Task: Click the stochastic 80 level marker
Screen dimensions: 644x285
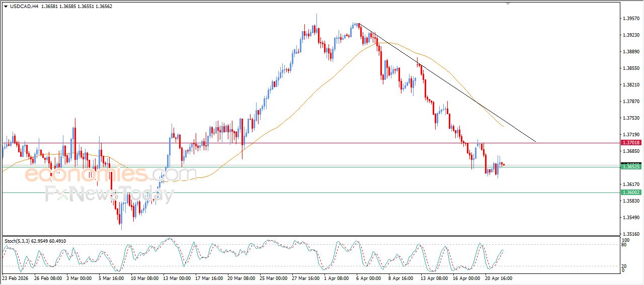Action: [x=624, y=245]
